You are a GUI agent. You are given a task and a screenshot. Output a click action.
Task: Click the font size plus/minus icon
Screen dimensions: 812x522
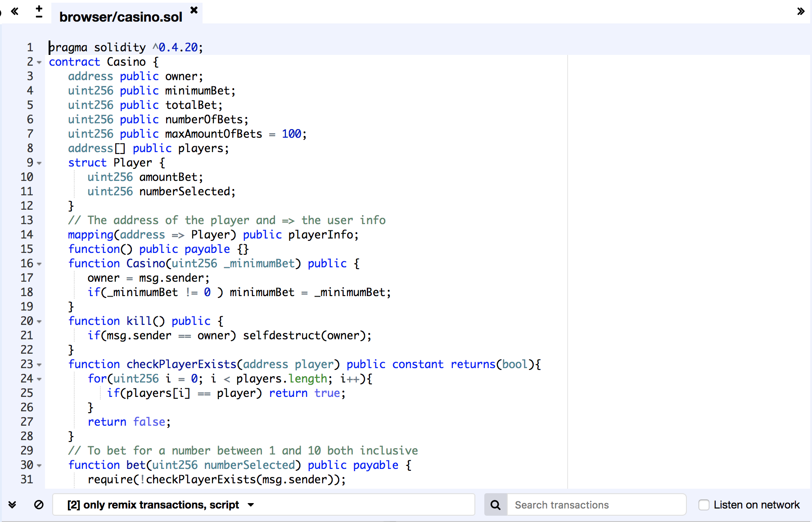39,12
